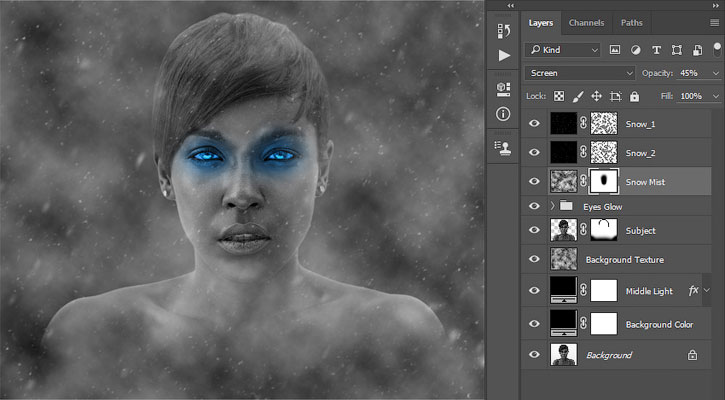The image size is (725, 400).
Task: Filter layers by pixel layers icon
Action: pos(614,50)
